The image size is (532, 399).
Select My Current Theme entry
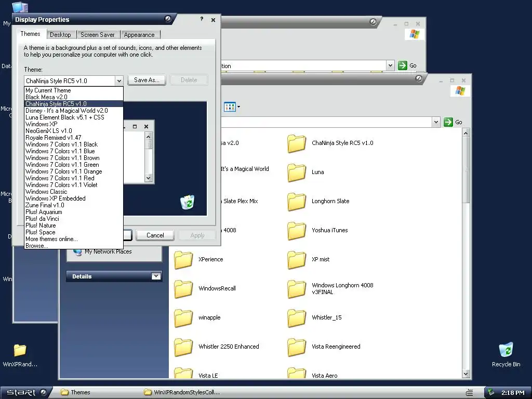tap(74, 90)
